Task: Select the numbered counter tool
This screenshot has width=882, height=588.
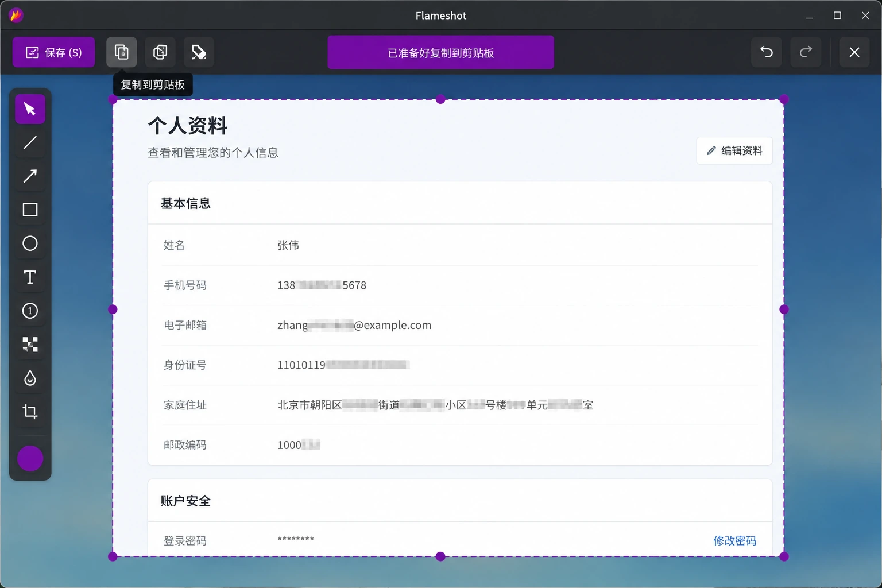Action: click(30, 311)
